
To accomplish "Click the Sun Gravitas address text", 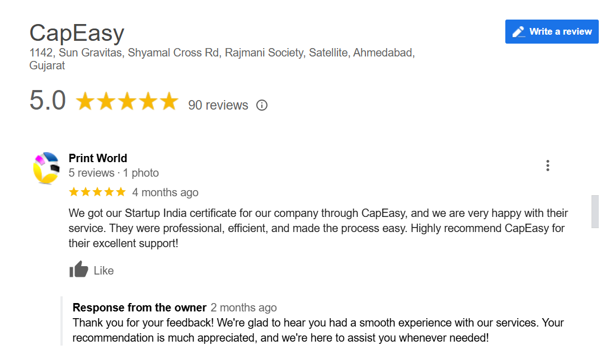I will tap(222, 59).
